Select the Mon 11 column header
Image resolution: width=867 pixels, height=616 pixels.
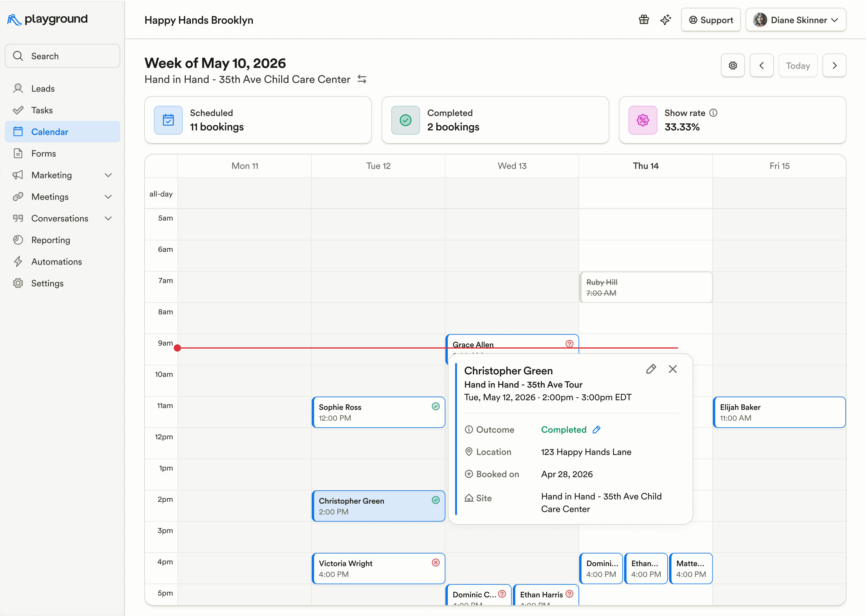point(245,166)
